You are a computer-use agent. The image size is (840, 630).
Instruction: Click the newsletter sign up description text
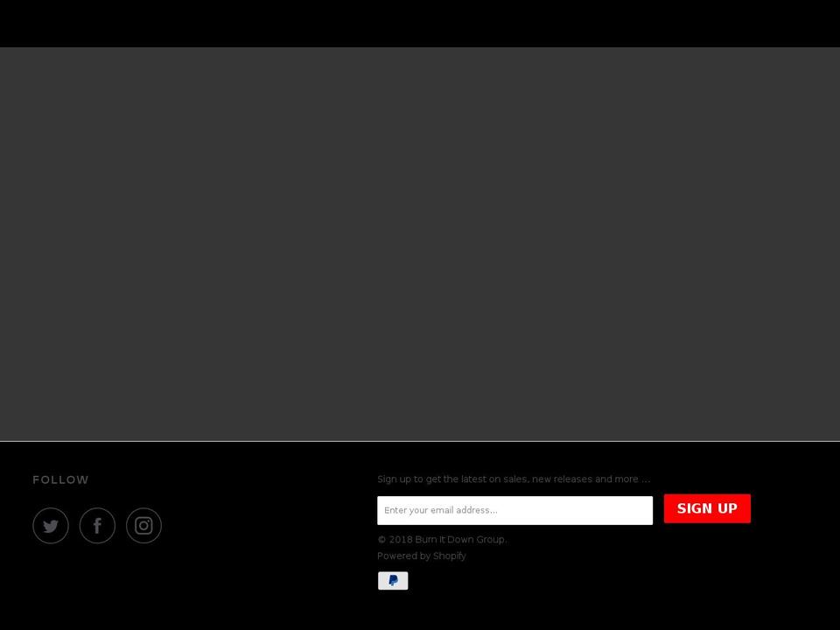tap(514, 479)
